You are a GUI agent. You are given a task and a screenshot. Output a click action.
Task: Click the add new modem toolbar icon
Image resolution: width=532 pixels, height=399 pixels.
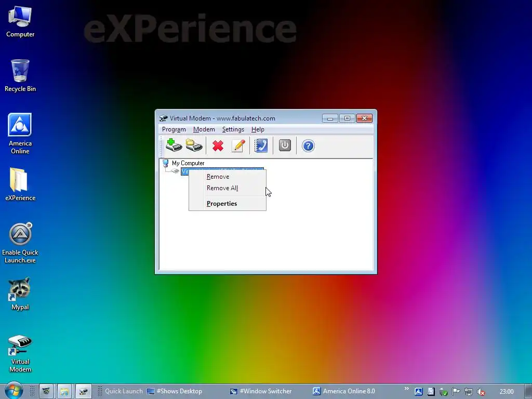[174, 145]
